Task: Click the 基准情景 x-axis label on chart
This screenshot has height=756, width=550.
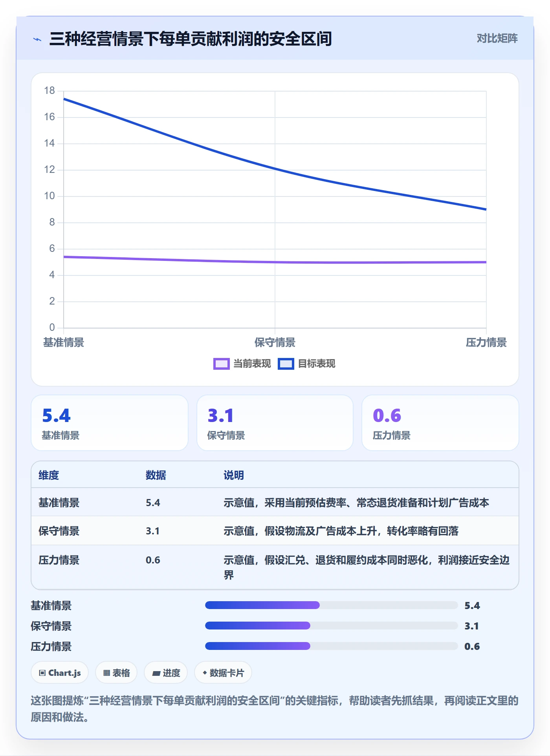Action: (64, 343)
